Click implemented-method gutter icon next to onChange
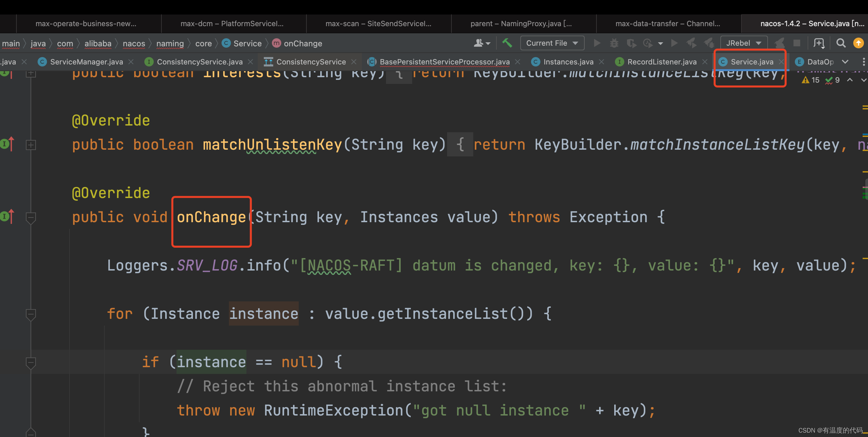 pyautogui.click(x=7, y=216)
